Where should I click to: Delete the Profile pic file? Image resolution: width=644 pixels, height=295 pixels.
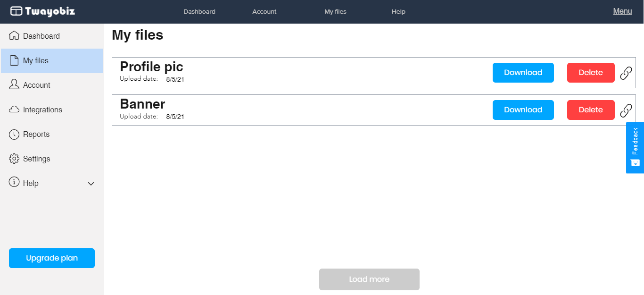[x=591, y=73]
